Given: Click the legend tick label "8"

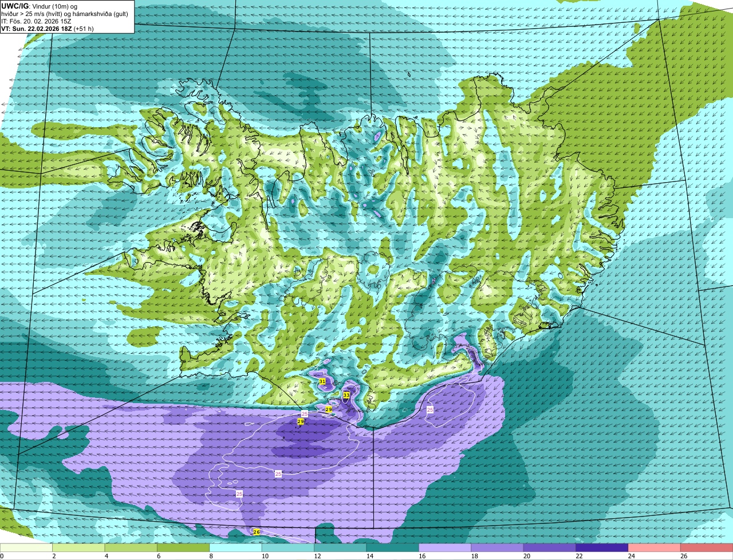Looking at the screenshot, I should (x=211, y=556).
